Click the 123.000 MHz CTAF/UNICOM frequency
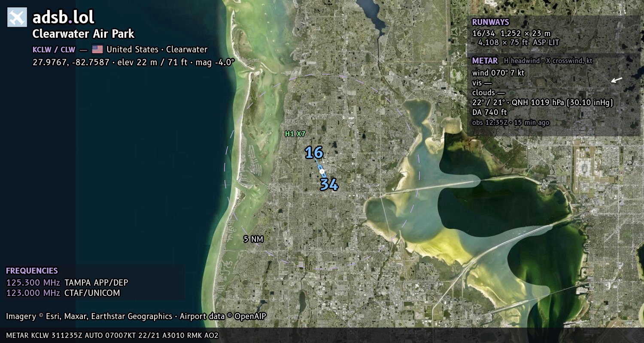The height and width of the screenshot is (343, 644). (x=63, y=293)
